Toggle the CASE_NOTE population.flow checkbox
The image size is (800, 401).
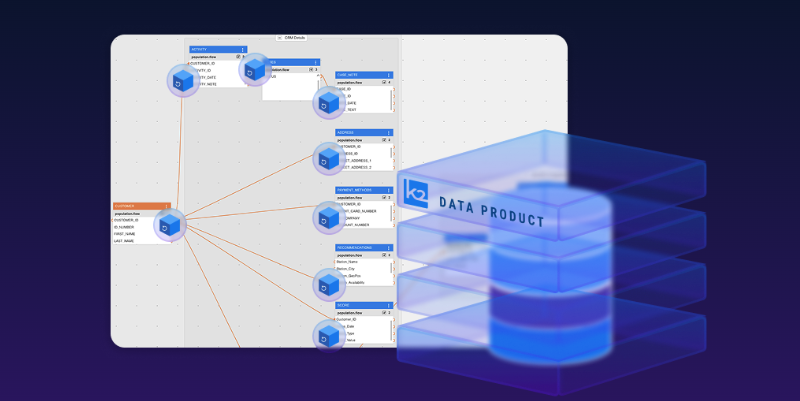(x=384, y=82)
